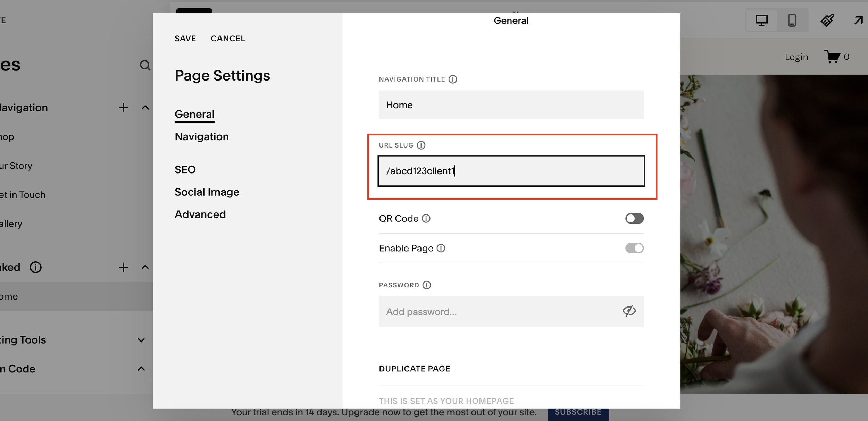Open the Advanced settings tab
868x421 pixels.
tap(200, 214)
